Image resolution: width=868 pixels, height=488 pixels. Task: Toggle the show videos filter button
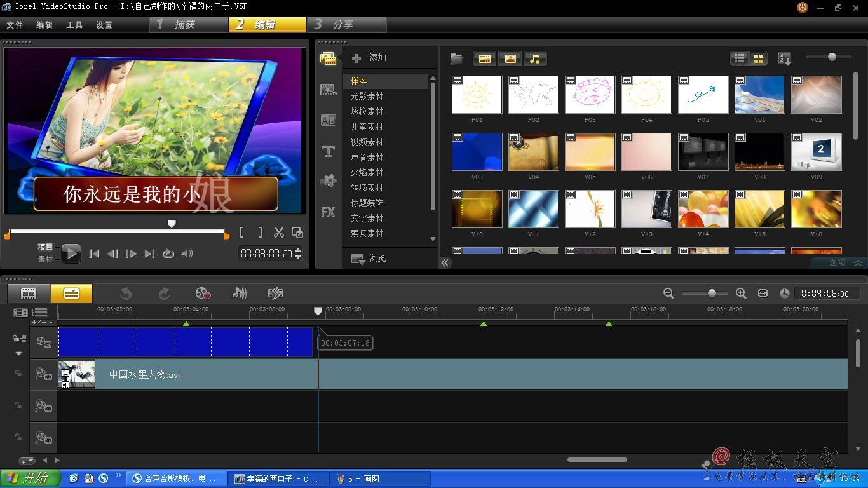point(485,58)
